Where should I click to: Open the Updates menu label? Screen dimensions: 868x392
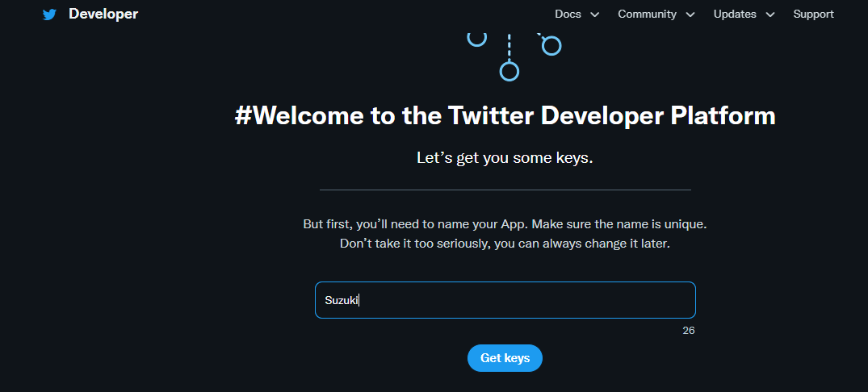735,15
